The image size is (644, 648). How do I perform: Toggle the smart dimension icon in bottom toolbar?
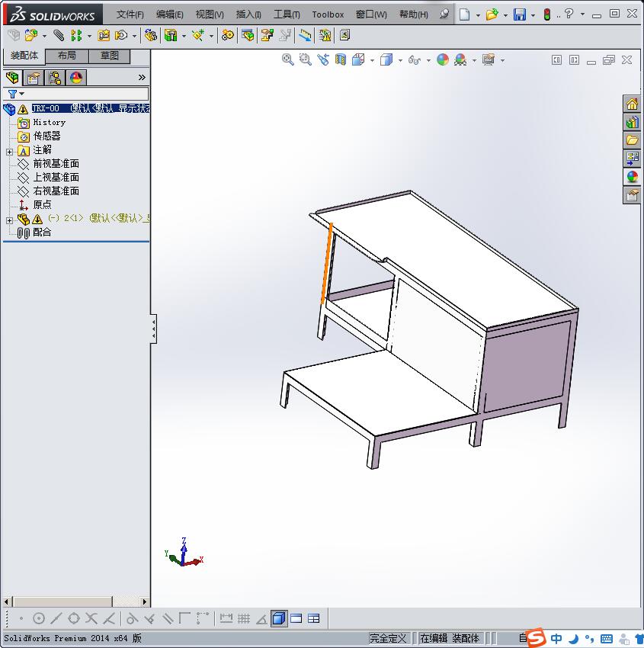[226, 619]
